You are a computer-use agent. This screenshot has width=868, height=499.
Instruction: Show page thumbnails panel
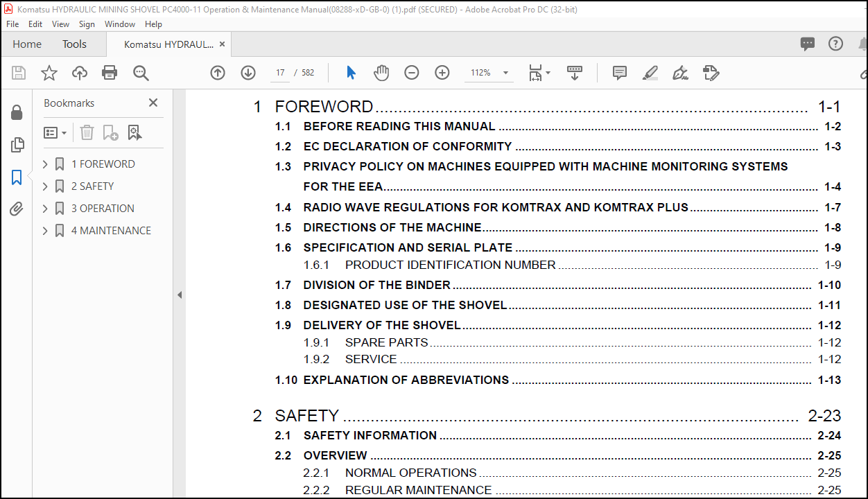(x=17, y=145)
